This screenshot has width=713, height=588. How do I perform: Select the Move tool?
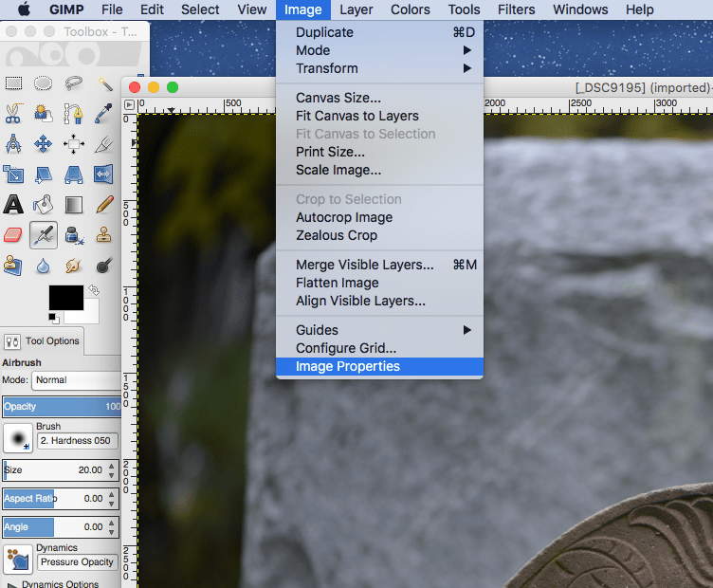[x=44, y=144]
